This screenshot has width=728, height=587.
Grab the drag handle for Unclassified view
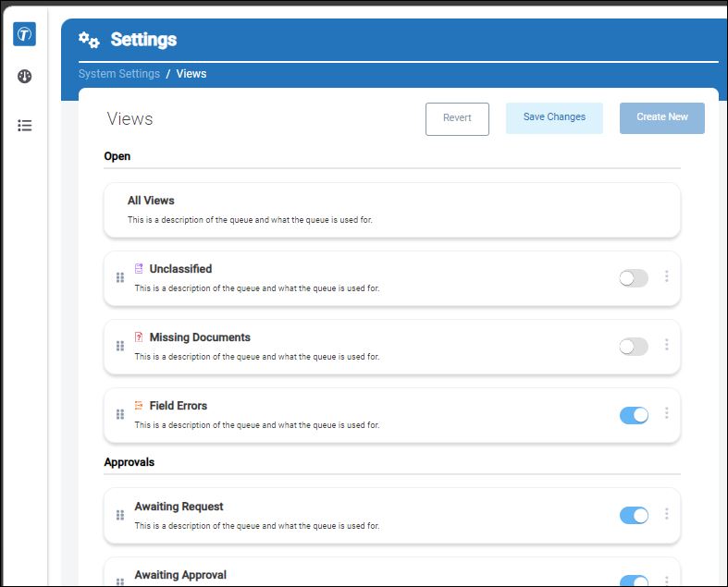click(x=120, y=277)
